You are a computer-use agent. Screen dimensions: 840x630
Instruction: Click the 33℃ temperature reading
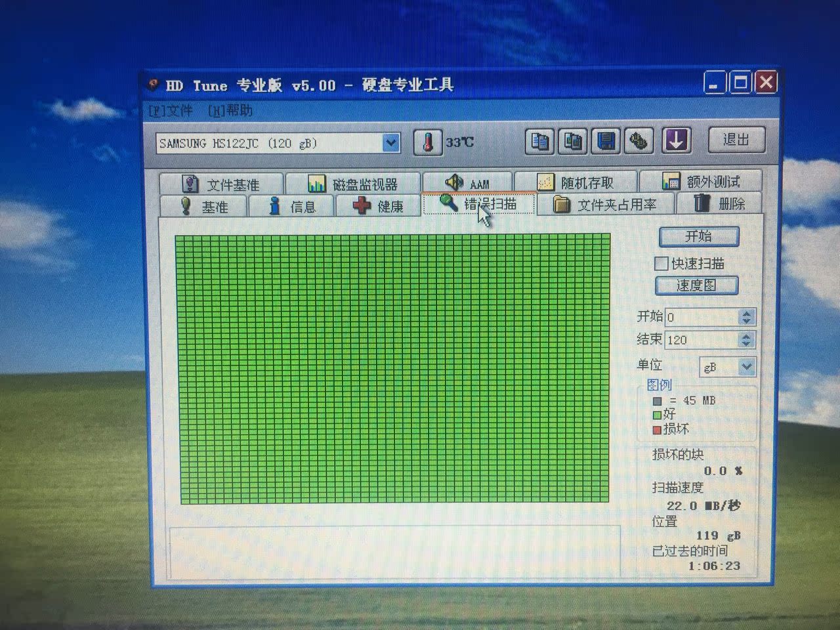[x=459, y=142]
